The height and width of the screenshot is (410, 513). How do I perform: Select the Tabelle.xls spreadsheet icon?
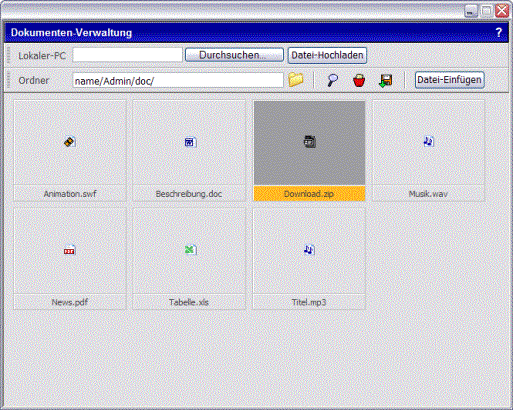pyautogui.click(x=190, y=250)
